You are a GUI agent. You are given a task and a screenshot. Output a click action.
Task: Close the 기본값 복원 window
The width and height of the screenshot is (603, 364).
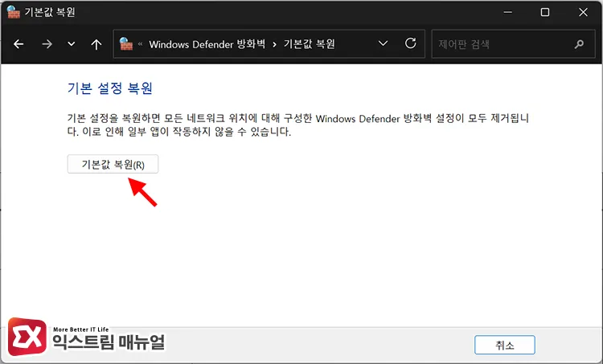tap(583, 12)
